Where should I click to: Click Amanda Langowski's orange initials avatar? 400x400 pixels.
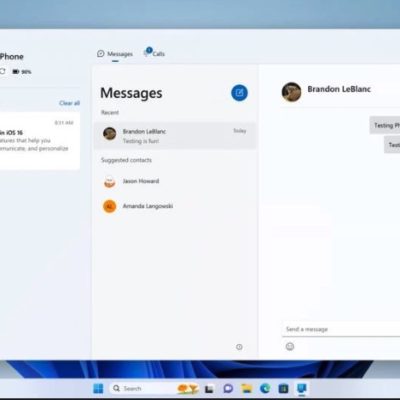[x=109, y=206]
